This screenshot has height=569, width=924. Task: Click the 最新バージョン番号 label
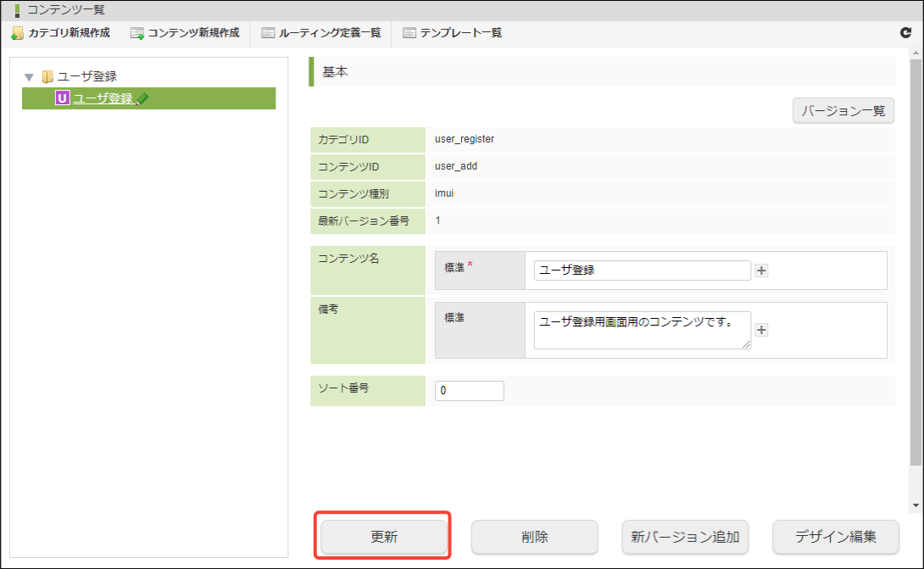coord(364,221)
